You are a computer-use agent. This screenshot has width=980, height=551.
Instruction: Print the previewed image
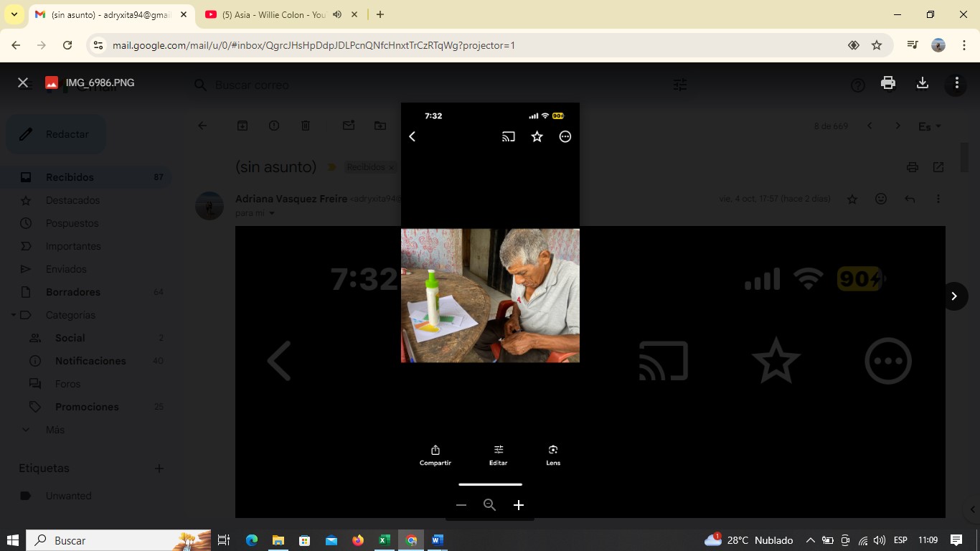coord(888,83)
